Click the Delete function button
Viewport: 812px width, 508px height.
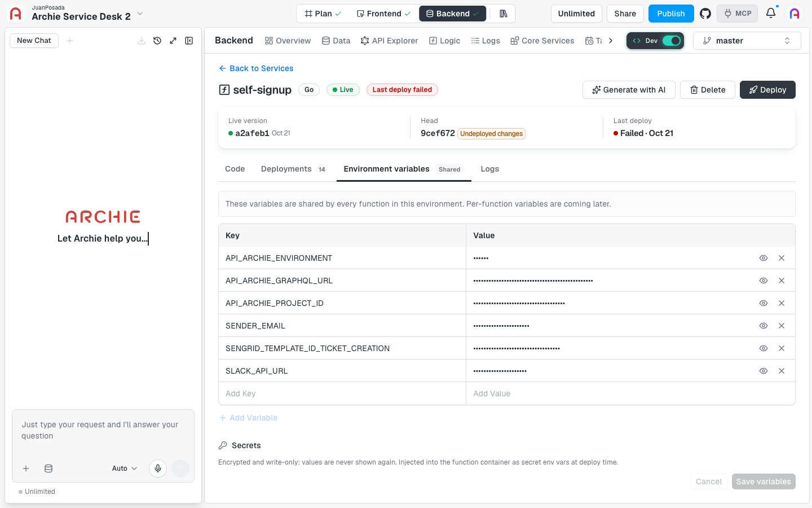tap(708, 90)
